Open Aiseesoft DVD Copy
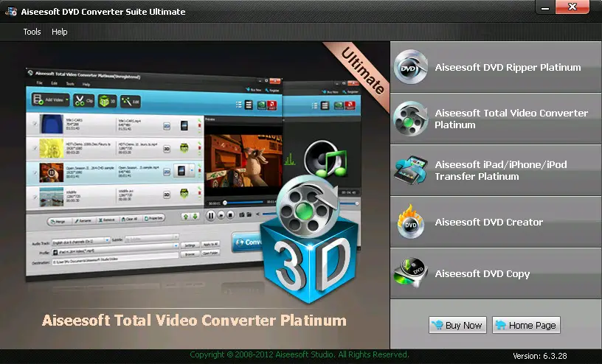602x364 pixels. point(496,273)
